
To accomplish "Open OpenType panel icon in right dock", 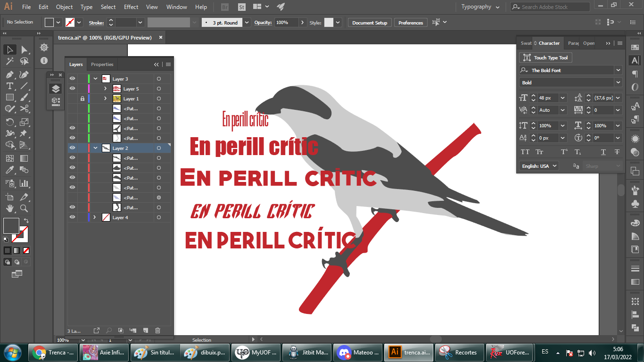I will (635, 87).
